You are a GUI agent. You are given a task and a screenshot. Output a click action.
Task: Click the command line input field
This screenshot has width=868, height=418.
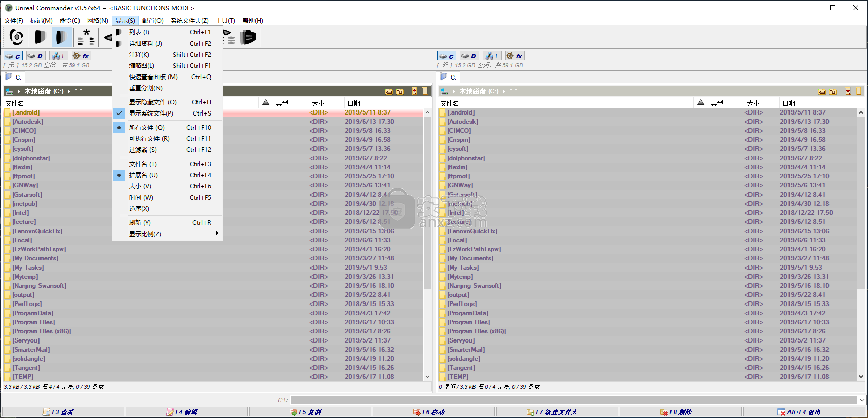pos(574,400)
